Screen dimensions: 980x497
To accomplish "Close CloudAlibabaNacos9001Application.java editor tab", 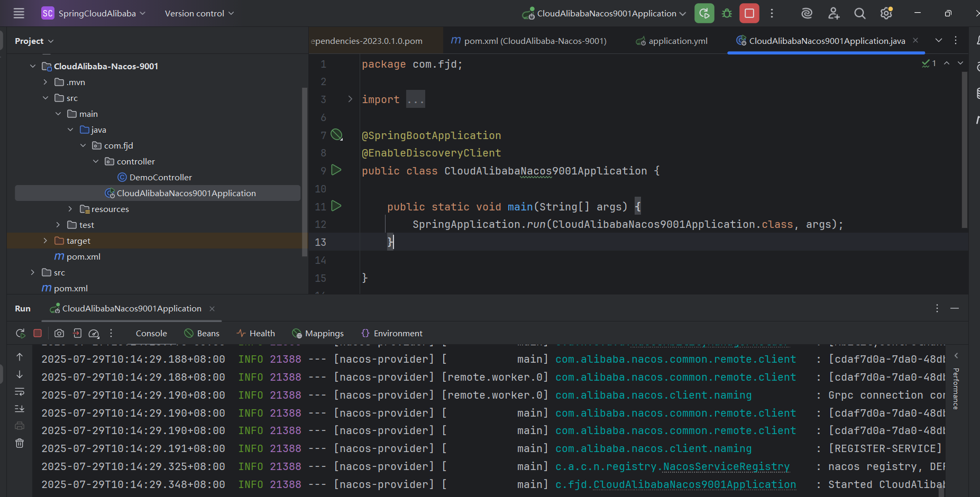I will coord(915,41).
